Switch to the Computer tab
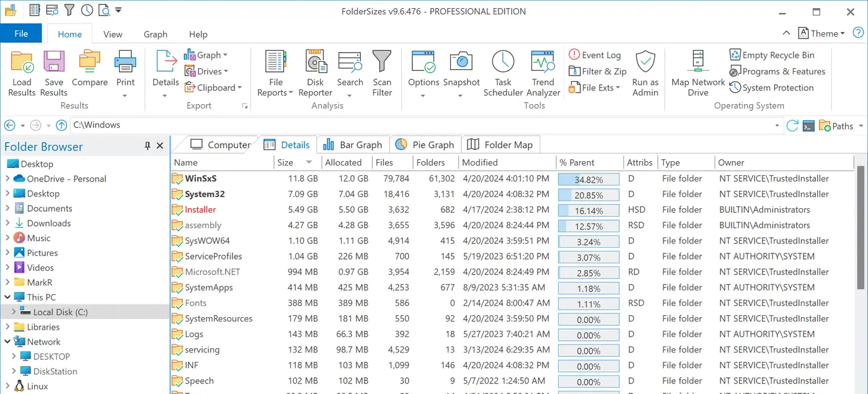Image resolution: width=868 pixels, height=394 pixels. pyautogui.click(x=220, y=144)
